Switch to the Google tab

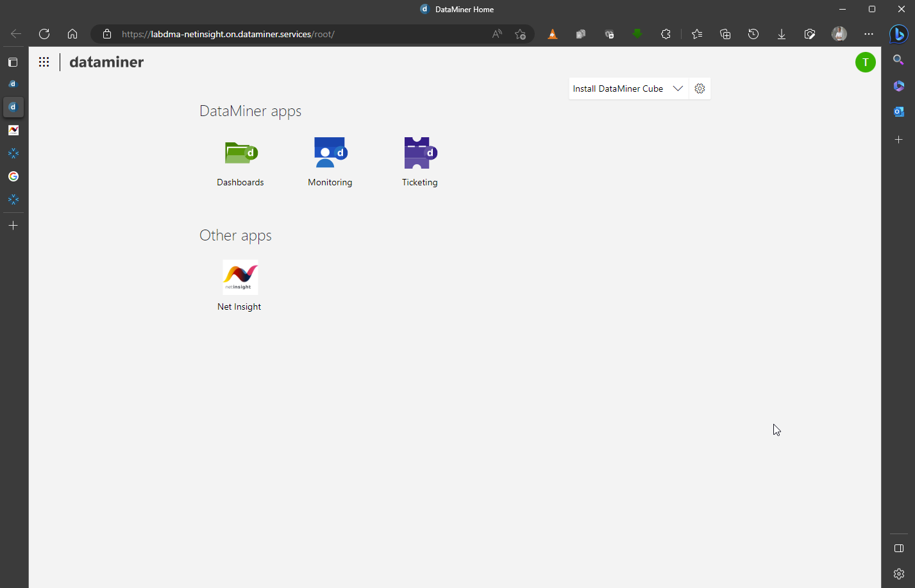click(13, 176)
